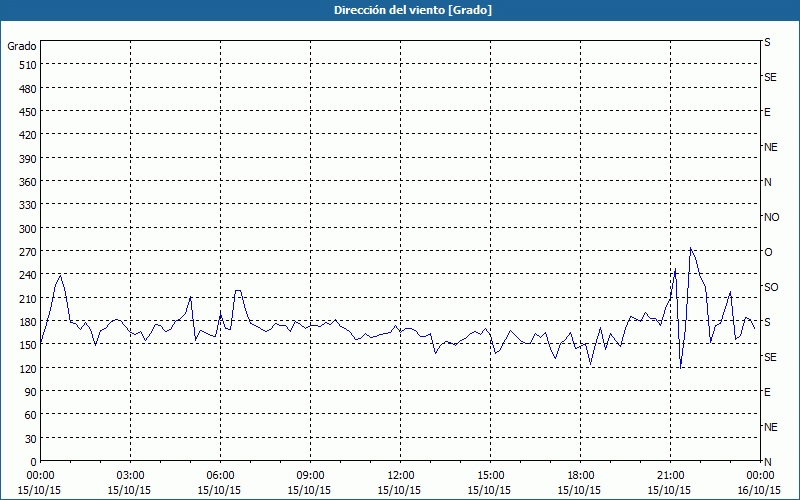Click the 'SE' compass label level with 120

[x=770, y=357]
